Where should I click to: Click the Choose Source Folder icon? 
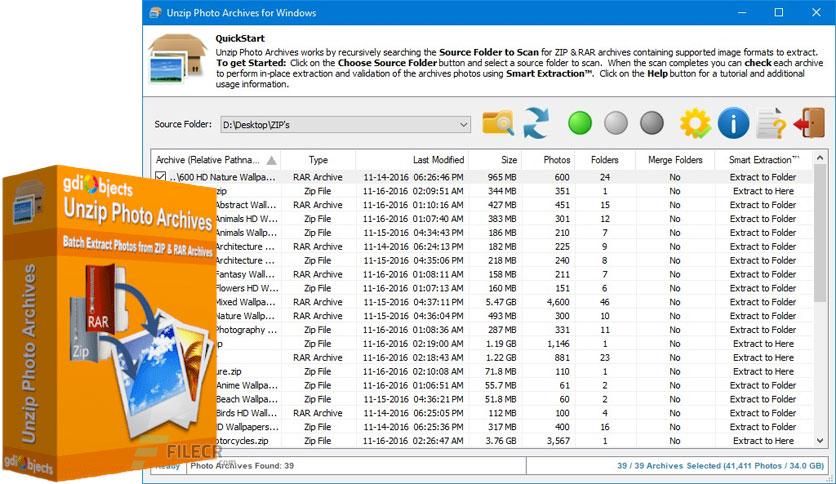coord(498,123)
